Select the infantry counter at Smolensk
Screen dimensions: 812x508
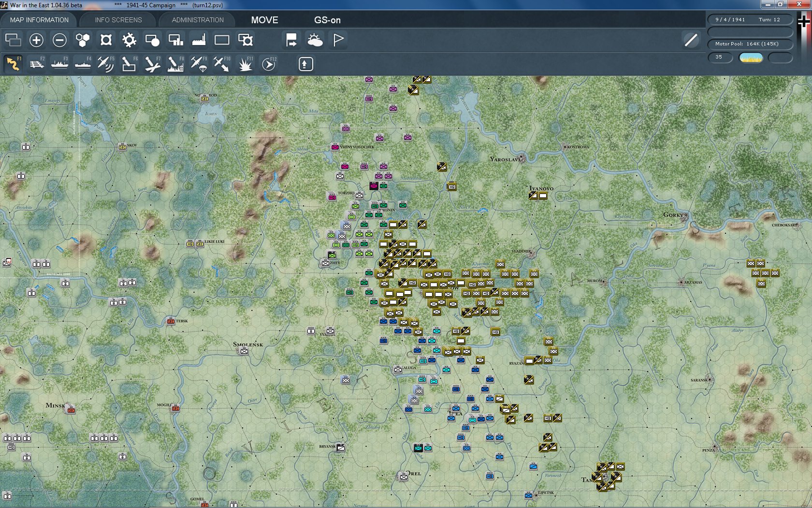(244, 351)
